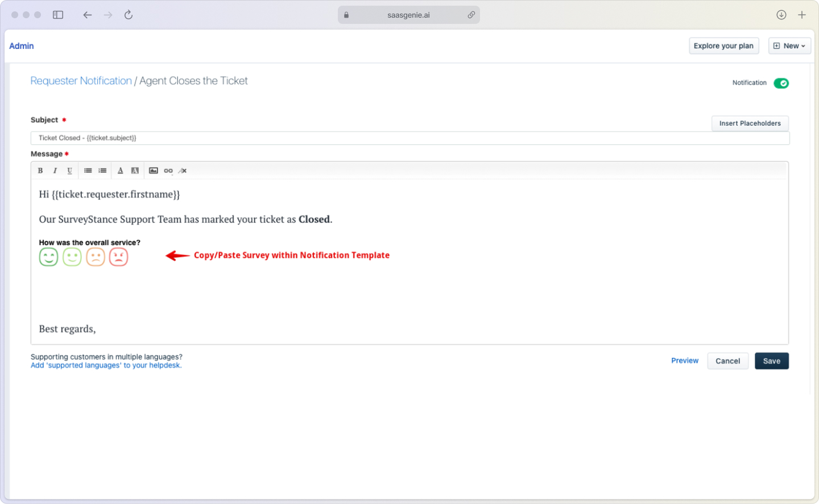819x504 pixels.
Task: Insert a bulleted list into the message
Action: [88, 170]
